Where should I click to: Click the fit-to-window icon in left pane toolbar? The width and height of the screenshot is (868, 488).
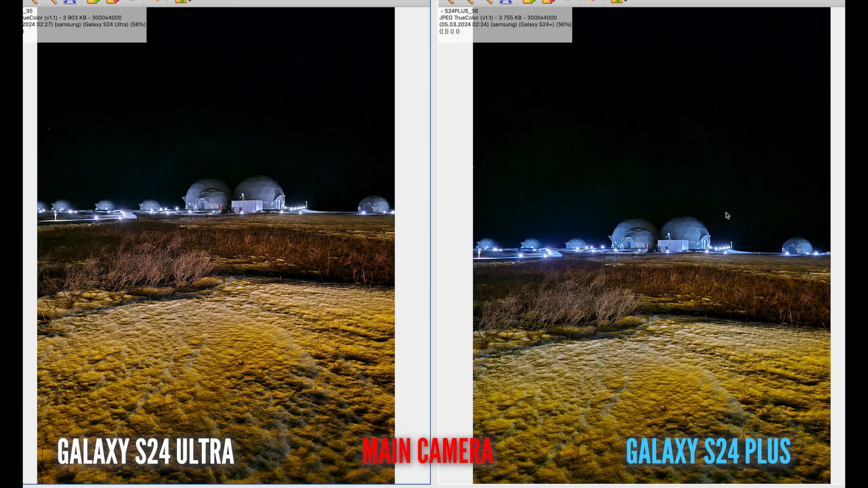click(x=70, y=2)
